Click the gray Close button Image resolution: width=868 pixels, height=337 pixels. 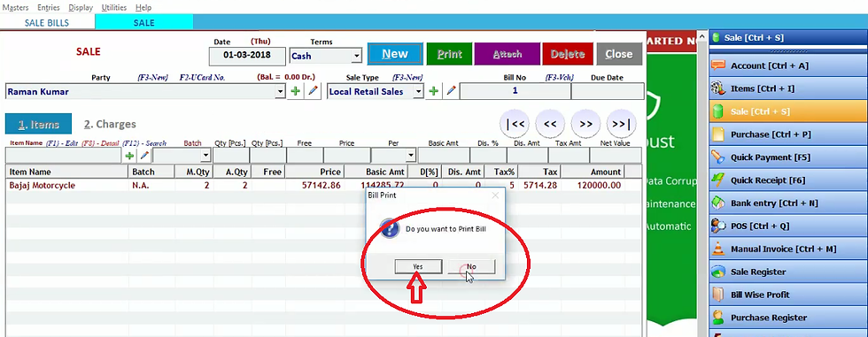[619, 54]
